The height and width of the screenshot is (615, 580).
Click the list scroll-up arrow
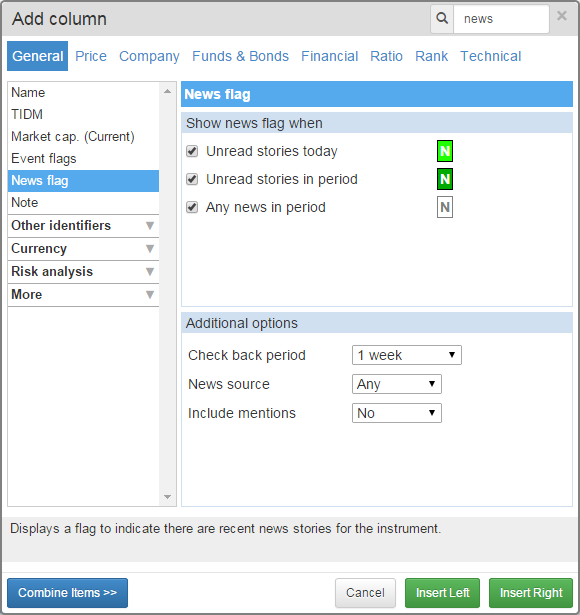pos(167,91)
